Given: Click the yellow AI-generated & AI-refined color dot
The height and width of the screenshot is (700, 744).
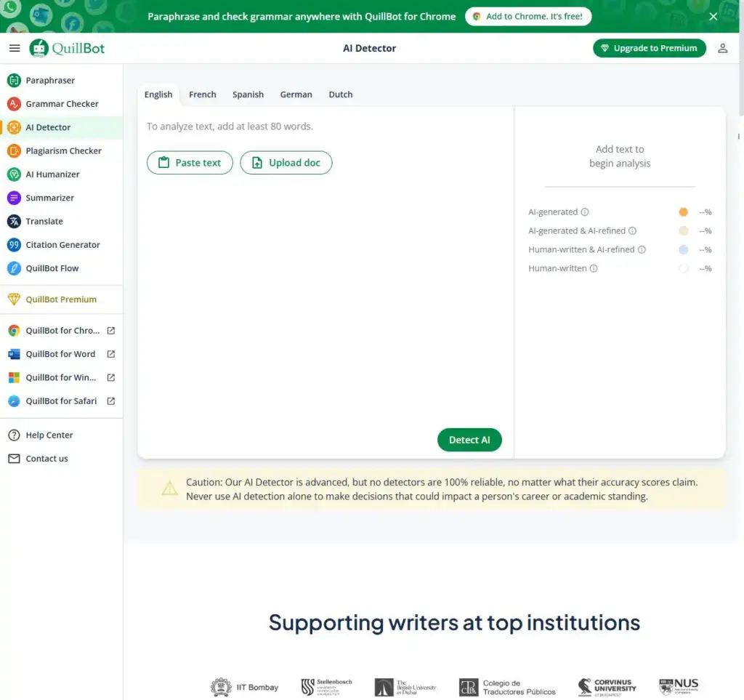Looking at the screenshot, I should 683,230.
